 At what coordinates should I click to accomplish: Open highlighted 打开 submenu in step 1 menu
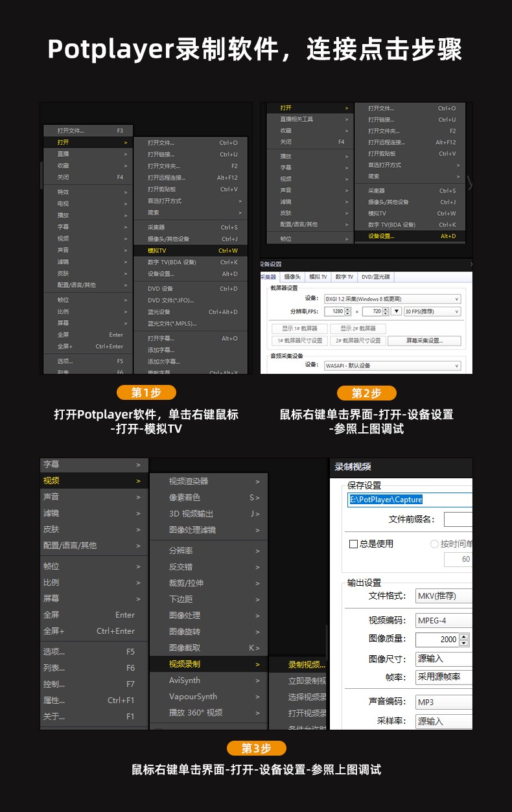tap(88, 142)
